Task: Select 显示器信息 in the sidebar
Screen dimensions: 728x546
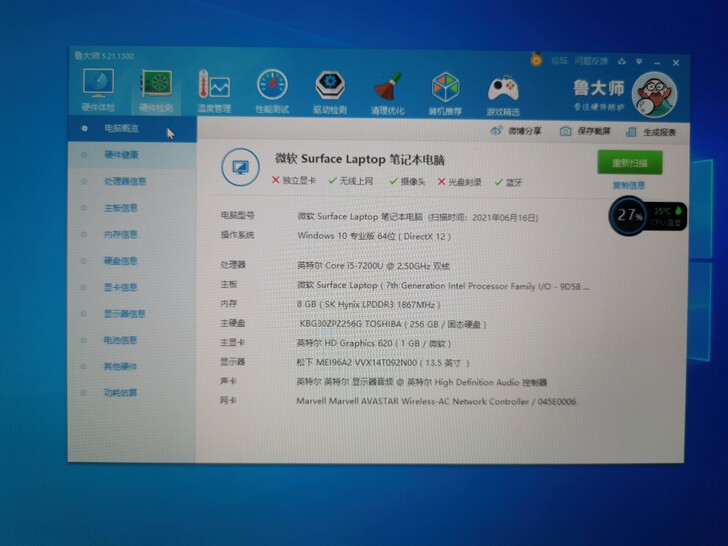Action: pos(132,313)
